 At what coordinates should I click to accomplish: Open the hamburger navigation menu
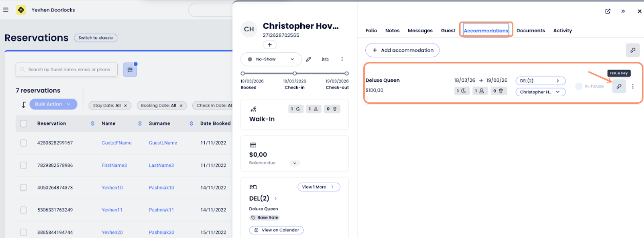tap(6, 10)
